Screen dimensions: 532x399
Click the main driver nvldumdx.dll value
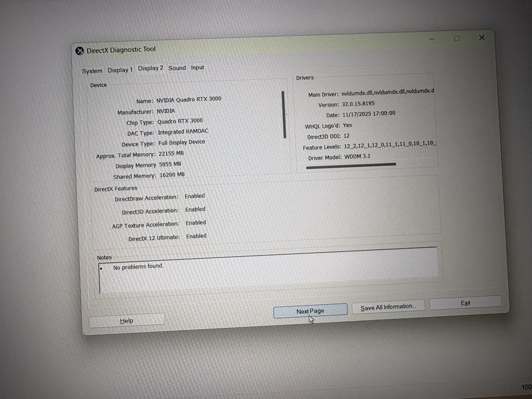(x=388, y=92)
